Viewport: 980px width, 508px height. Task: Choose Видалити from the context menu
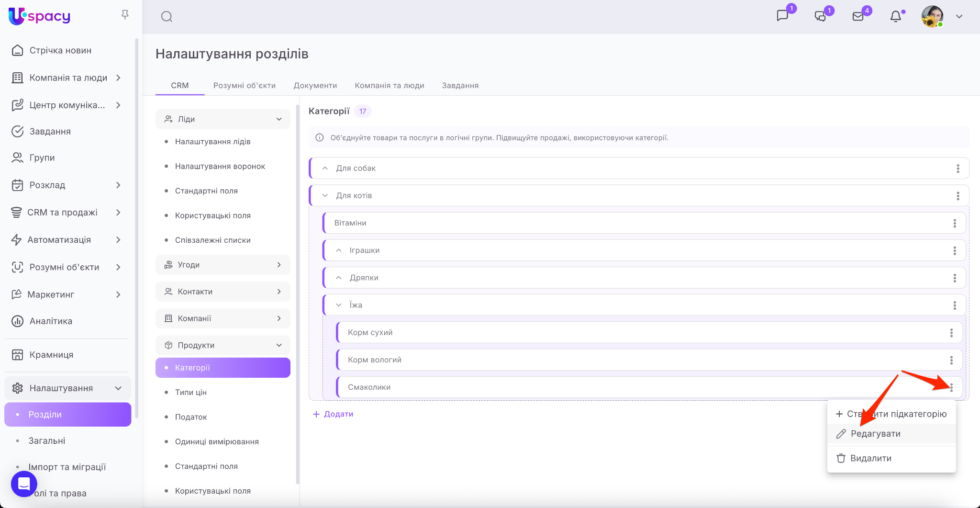click(x=870, y=458)
